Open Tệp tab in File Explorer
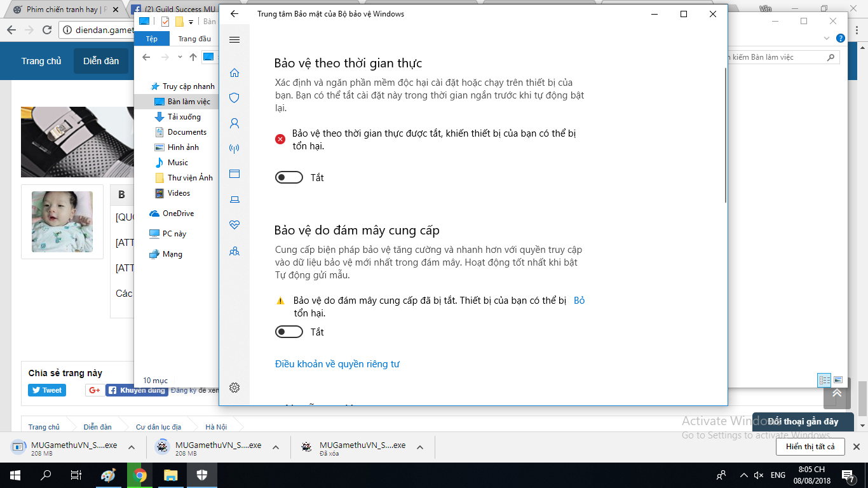The height and width of the screenshot is (488, 868). pyautogui.click(x=152, y=39)
